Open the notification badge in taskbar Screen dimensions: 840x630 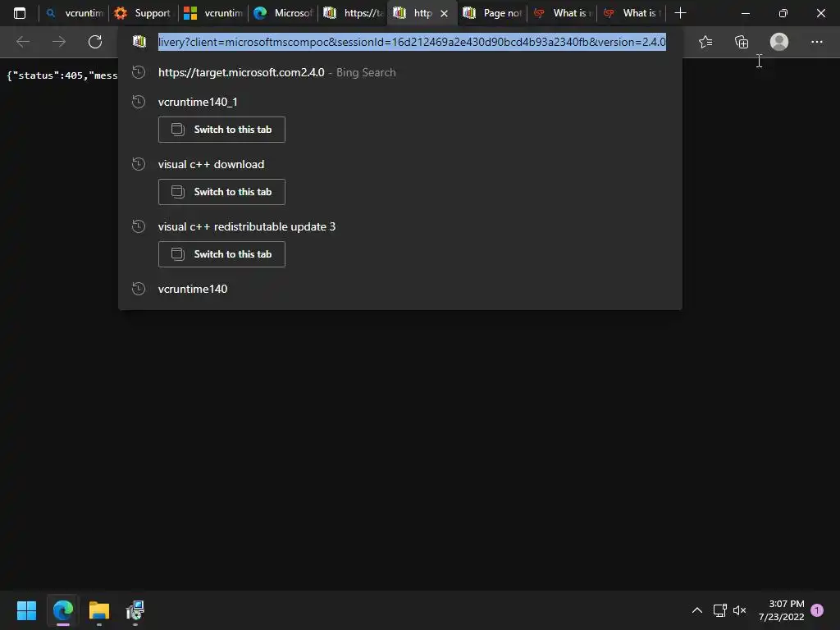coord(817,610)
